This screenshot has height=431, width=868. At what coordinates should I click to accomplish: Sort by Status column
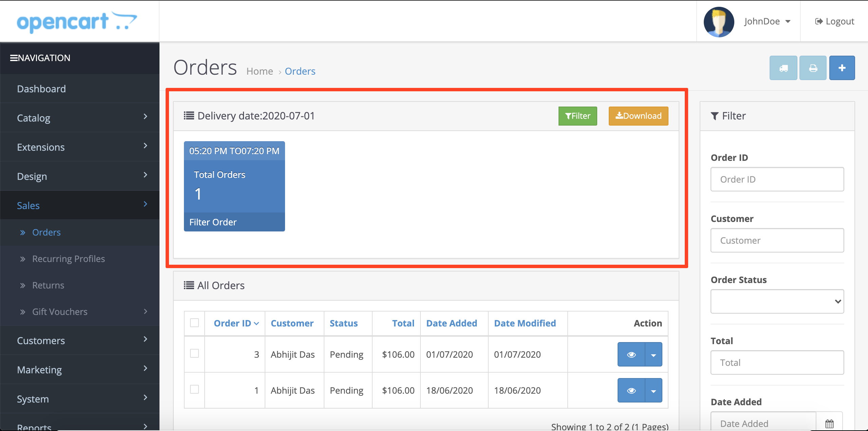pos(344,323)
